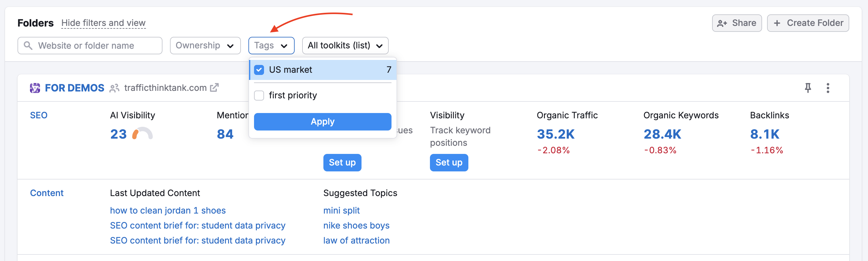The width and height of the screenshot is (868, 261).
Task: Focus the Website or folder name field
Action: click(94, 46)
